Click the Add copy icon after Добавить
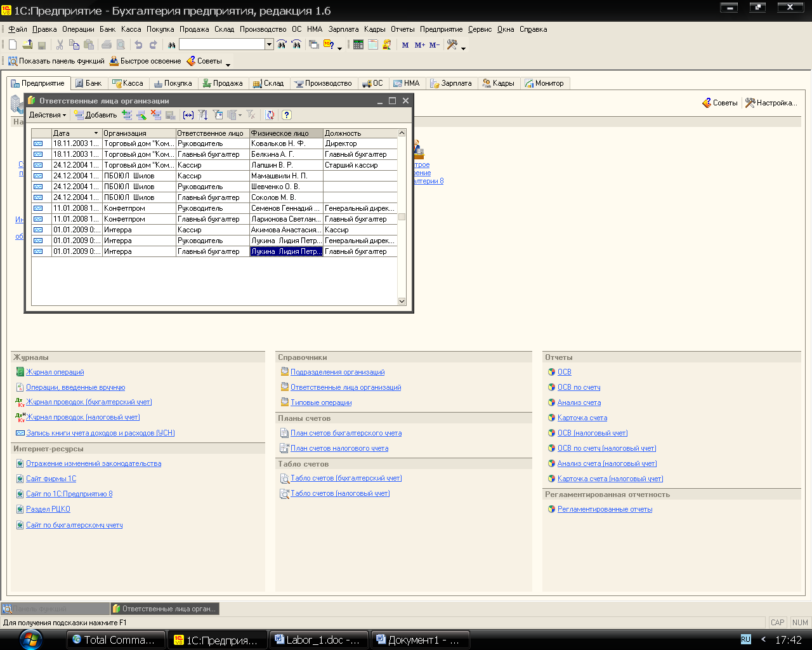812x650 pixels. [127, 115]
